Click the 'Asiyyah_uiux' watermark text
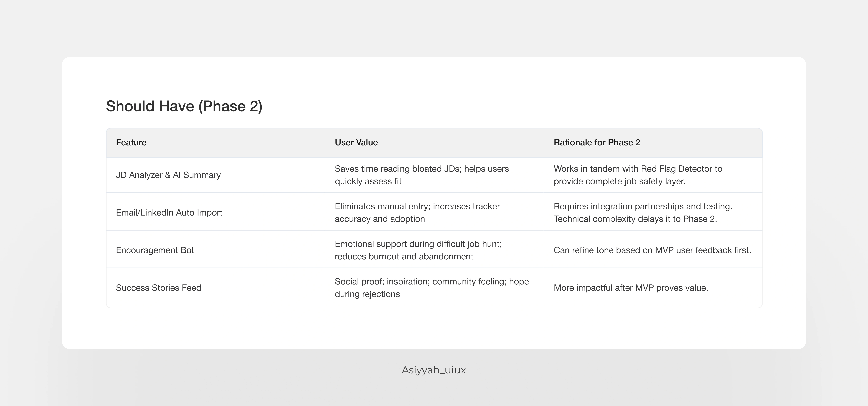The image size is (868, 406). 434,370
